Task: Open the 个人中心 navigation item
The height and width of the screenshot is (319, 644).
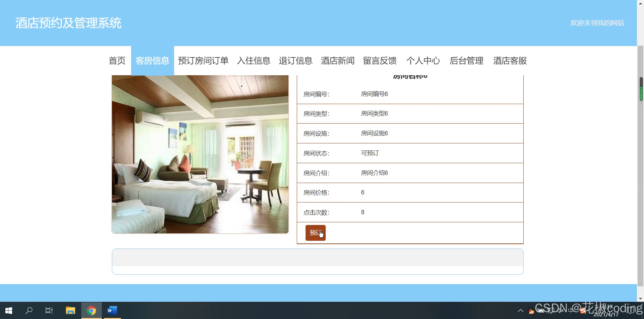Action: click(x=424, y=61)
